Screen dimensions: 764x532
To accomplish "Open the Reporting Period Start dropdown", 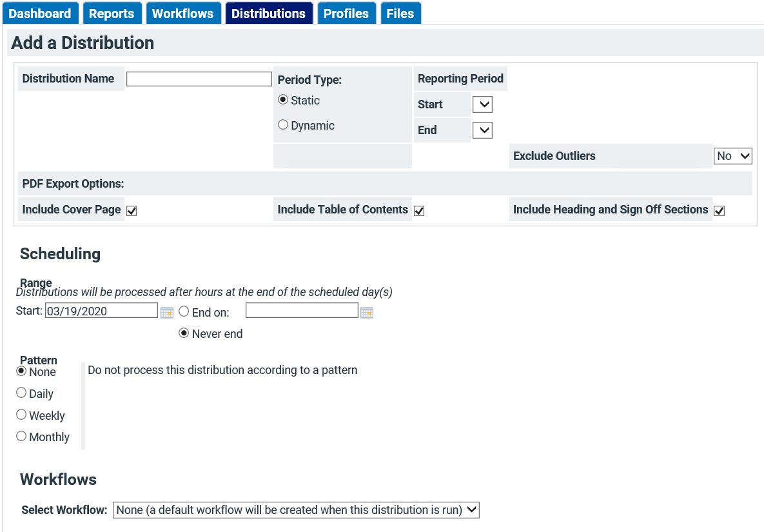I will 482,104.
